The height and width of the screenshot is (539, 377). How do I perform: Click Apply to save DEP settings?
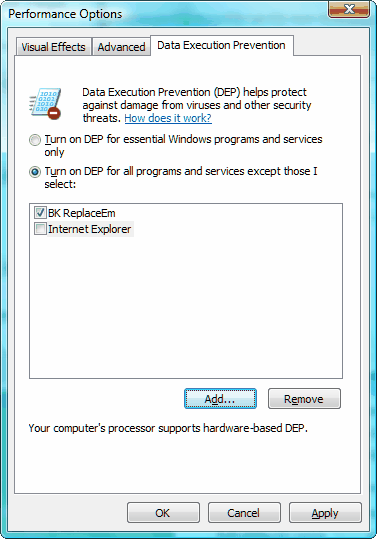[x=325, y=513]
